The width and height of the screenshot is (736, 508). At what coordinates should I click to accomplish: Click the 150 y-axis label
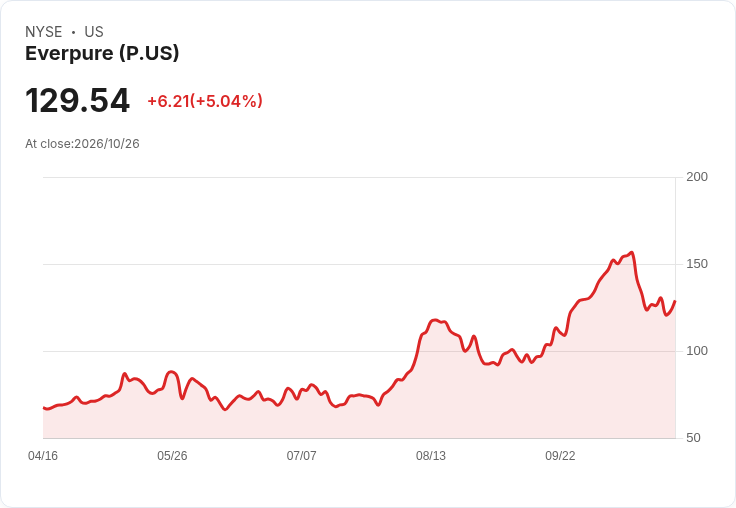pyautogui.click(x=697, y=264)
